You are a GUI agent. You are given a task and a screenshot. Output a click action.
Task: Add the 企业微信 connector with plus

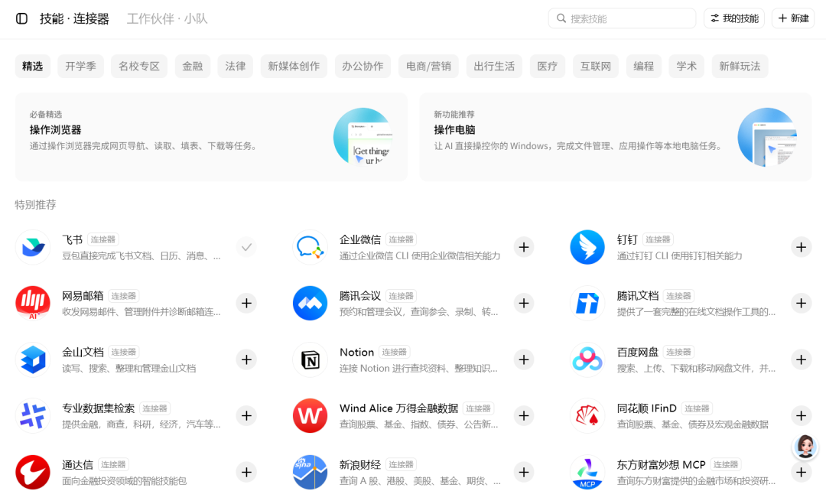tap(524, 247)
